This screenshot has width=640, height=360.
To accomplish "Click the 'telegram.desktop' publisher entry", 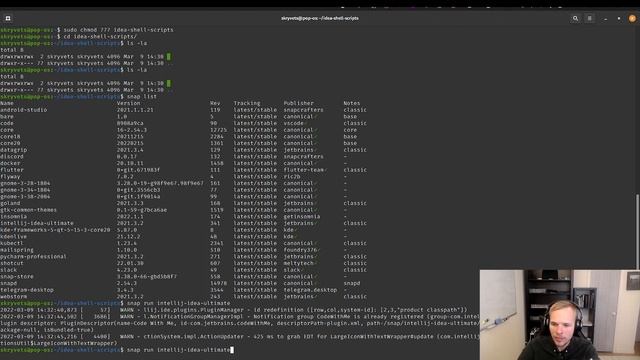I will [x=311, y=290].
